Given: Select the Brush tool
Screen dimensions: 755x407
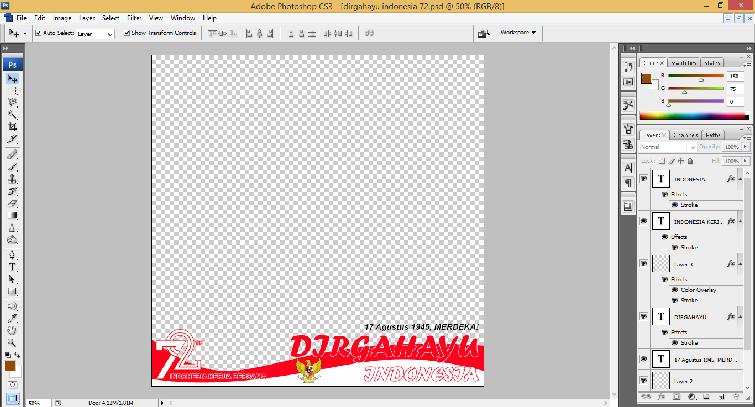Looking at the screenshot, I should tap(13, 167).
